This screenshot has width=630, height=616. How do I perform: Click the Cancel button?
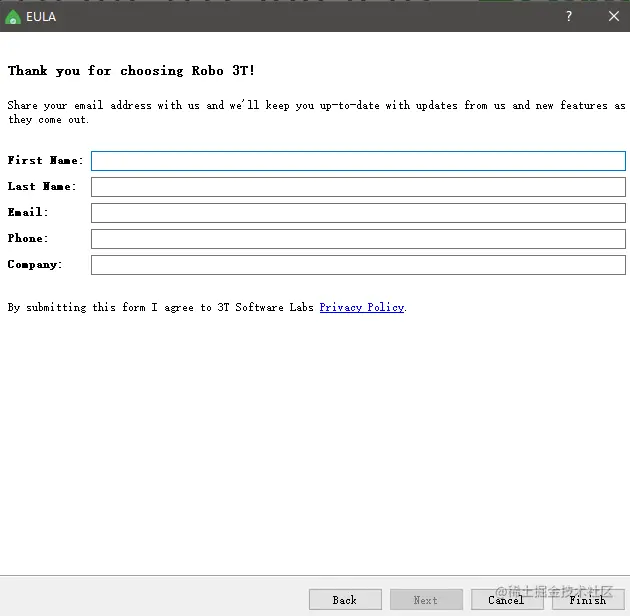point(507,600)
